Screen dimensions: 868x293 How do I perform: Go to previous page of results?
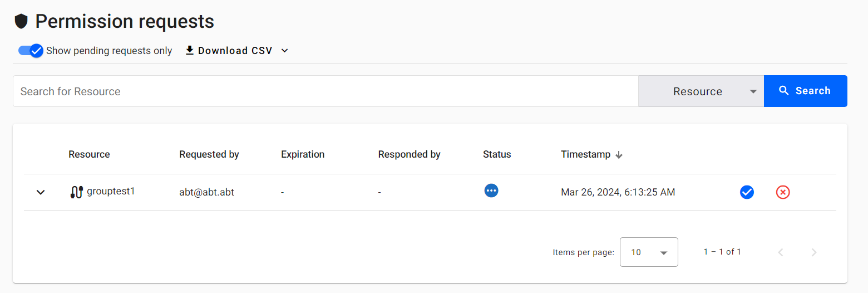point(781,252)
